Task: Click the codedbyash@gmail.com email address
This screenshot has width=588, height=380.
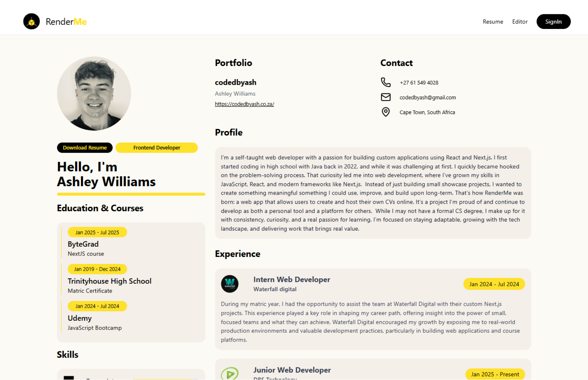Action: [x=427, y=98]
